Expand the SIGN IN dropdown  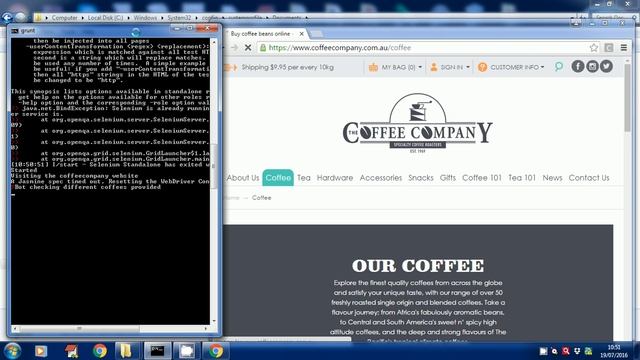pos(455,67)
